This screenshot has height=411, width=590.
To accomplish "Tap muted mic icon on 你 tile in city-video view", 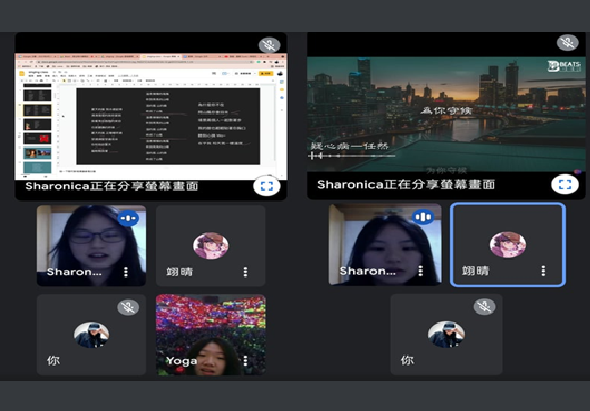I will click(484, 306).
